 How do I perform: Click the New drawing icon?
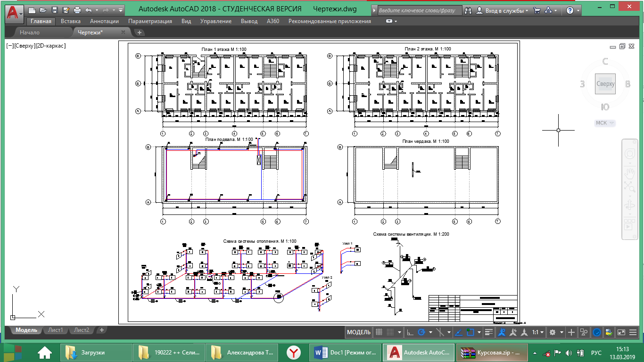(32, 9)
